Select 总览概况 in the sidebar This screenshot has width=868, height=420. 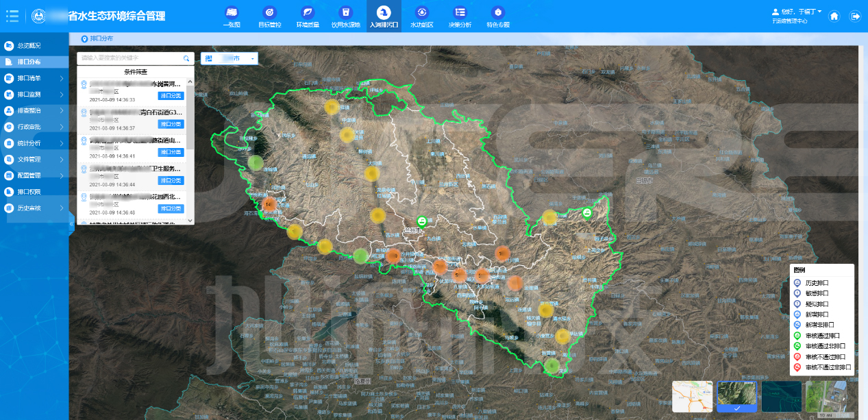coord(29,46)
